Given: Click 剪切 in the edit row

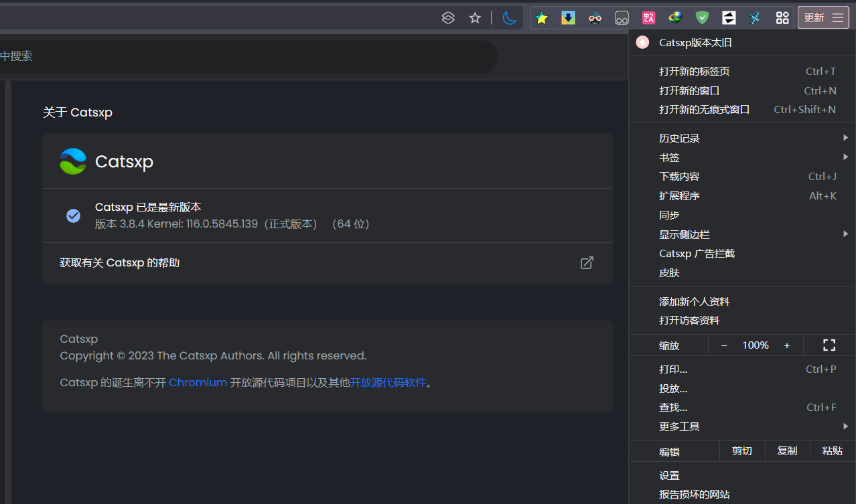Looking at the screenshot, I should pos(742,451).
